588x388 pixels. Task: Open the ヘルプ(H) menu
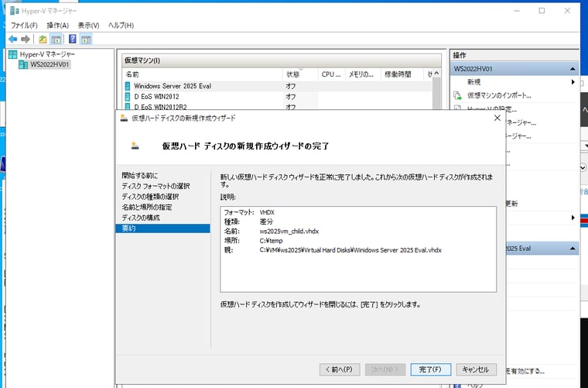121,25
